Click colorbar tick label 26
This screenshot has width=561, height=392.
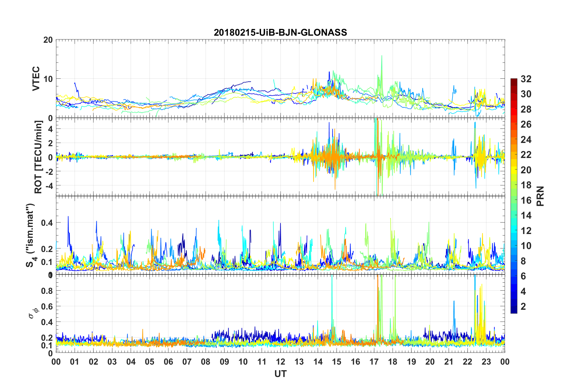[x=526, y=124]
